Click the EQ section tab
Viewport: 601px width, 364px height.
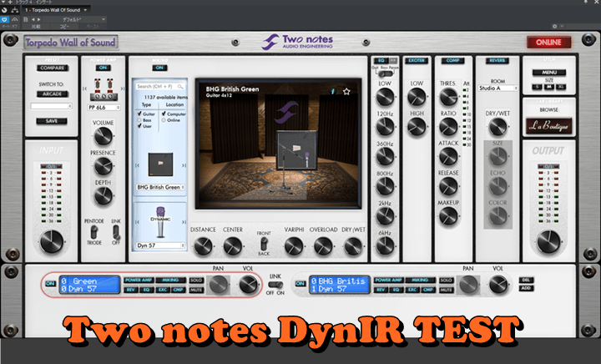click(x=381, y=61)
